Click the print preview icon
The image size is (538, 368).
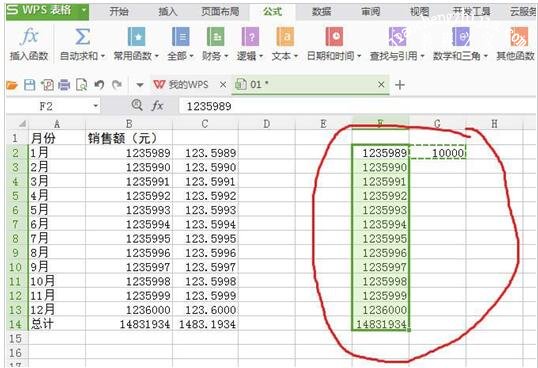[x=82, y=85]
